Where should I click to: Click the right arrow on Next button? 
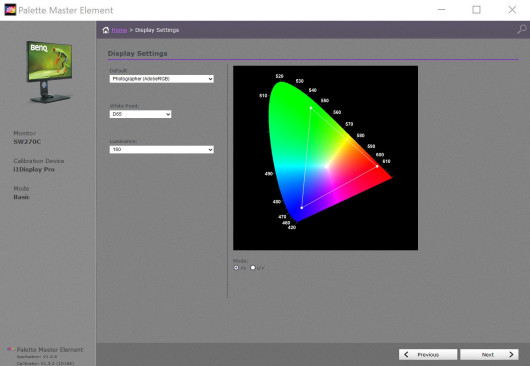point(511,355)
